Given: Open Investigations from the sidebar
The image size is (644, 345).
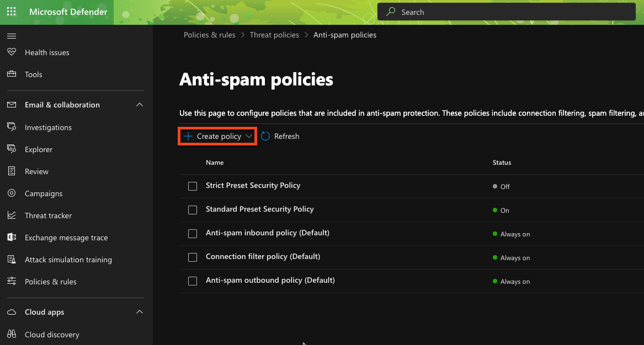Looking at the screenshot, I should [x=47, y=127].
